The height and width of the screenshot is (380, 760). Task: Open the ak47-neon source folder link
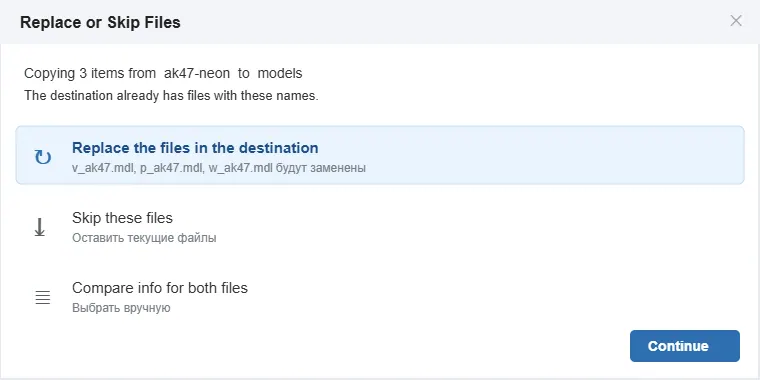(x=197, y=73)
